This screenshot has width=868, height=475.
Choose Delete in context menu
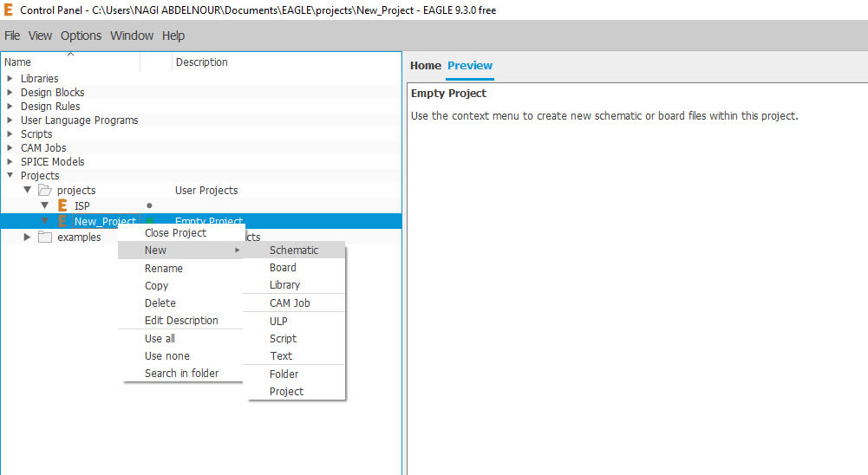click(x=181, y=303)
